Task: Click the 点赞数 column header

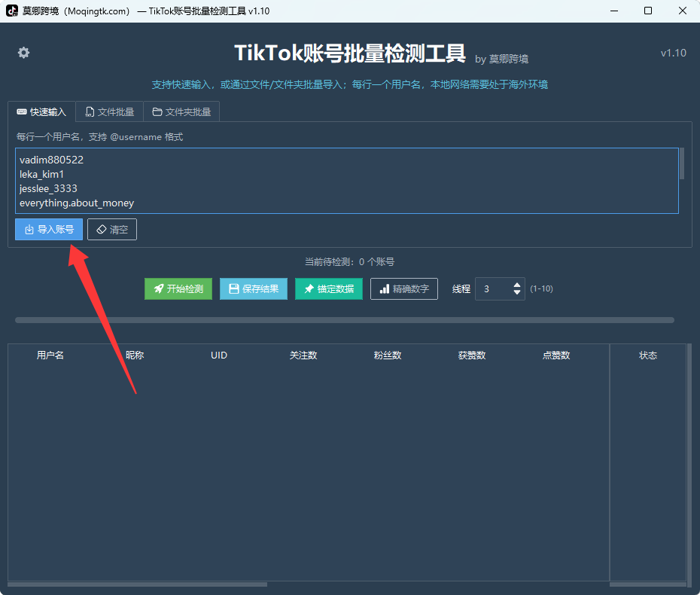Action: pos(556,355)
